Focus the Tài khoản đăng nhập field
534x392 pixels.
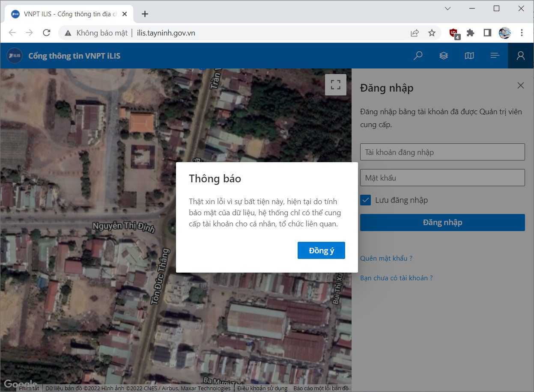[x=442, y=152]
